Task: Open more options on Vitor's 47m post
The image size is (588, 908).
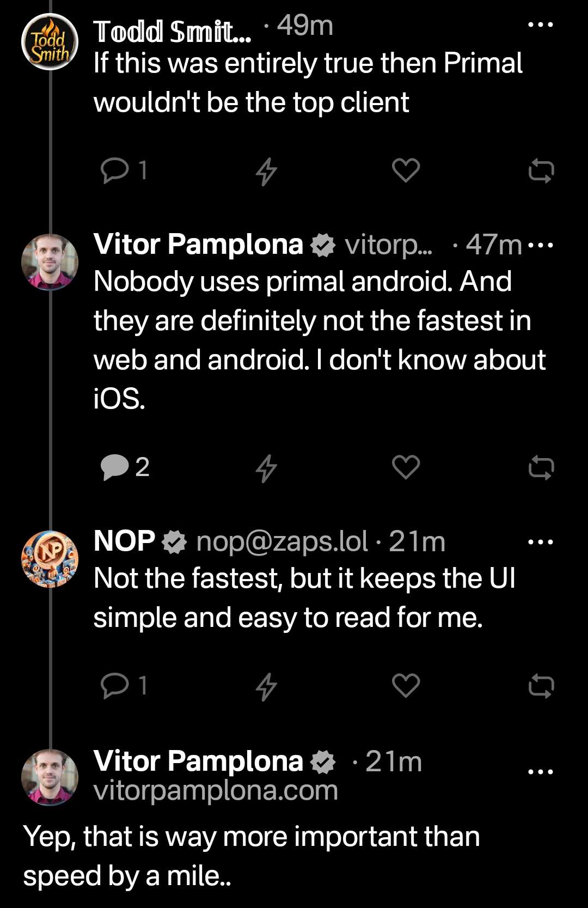Action: click(541, 245)
